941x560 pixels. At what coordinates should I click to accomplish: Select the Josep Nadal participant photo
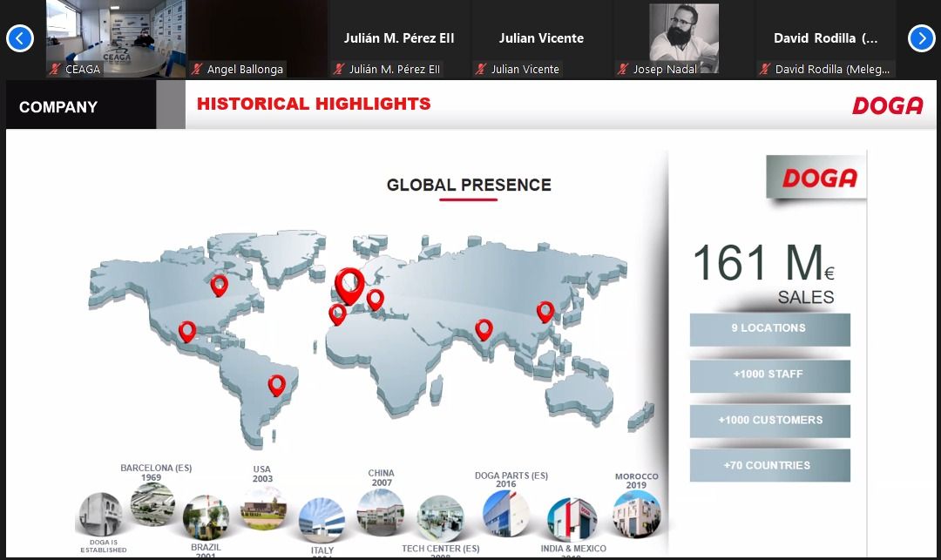point(684,38)
